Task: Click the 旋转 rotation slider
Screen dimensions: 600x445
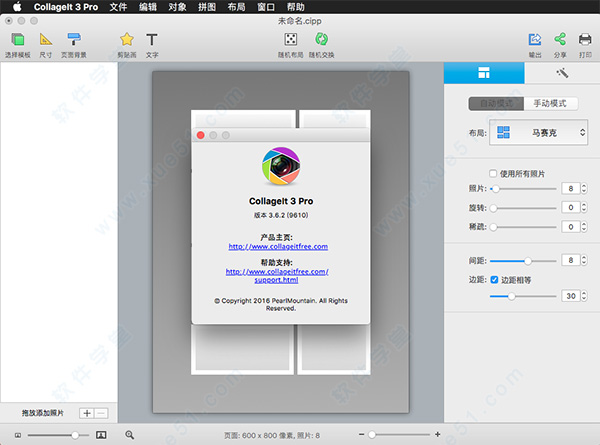Action: (x=523, y=208)
